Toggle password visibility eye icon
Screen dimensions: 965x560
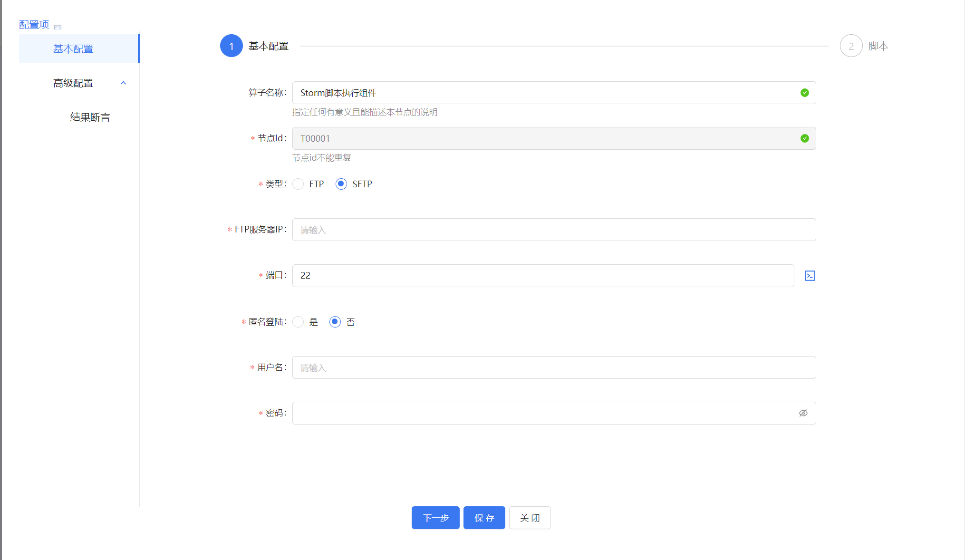tap(803, 413)
